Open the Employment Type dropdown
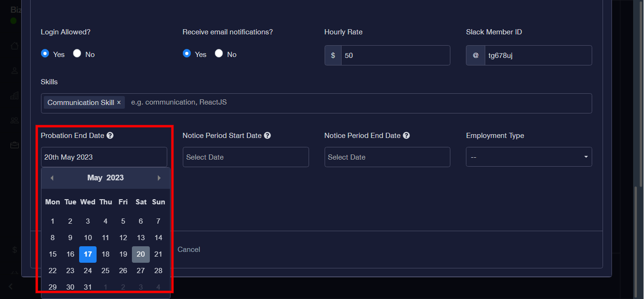Viewport: 644px width, 299px height. (x=529, y=157)
